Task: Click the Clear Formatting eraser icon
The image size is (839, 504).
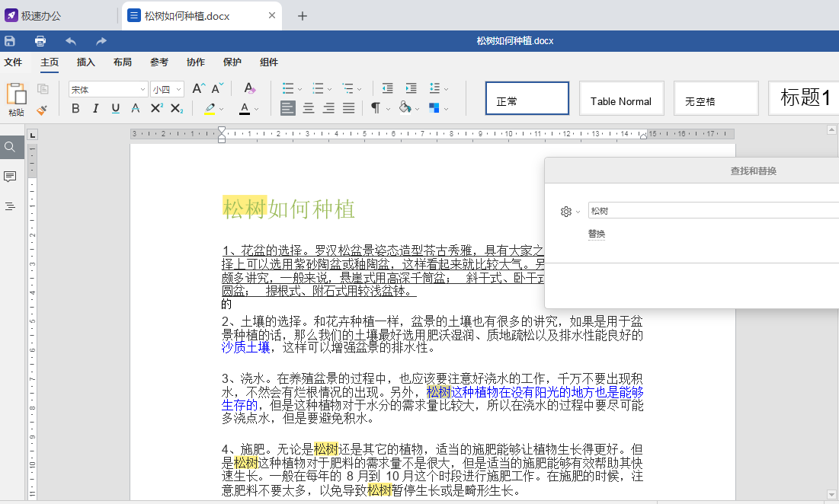Action: click(x=249, y=89)
